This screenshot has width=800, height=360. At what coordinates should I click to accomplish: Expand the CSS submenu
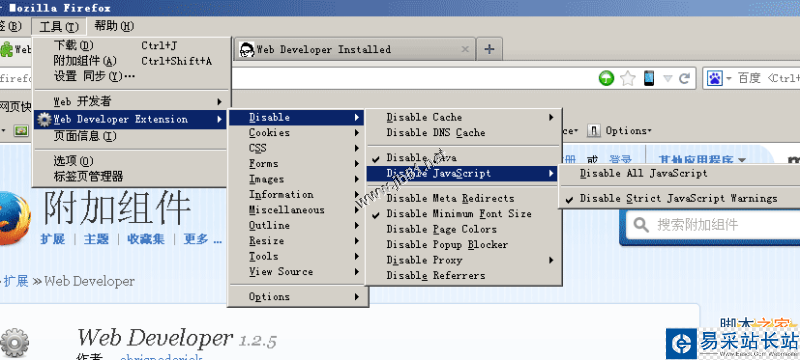click(296, 148)
